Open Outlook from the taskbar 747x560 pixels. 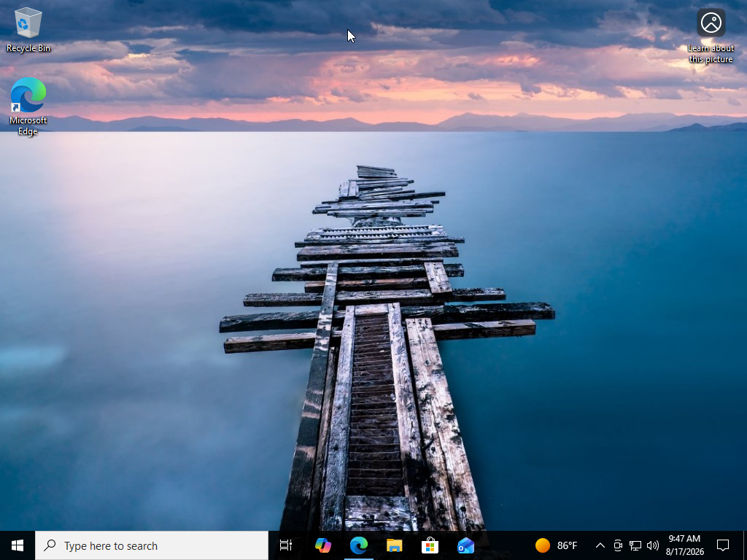click(465, 545)
